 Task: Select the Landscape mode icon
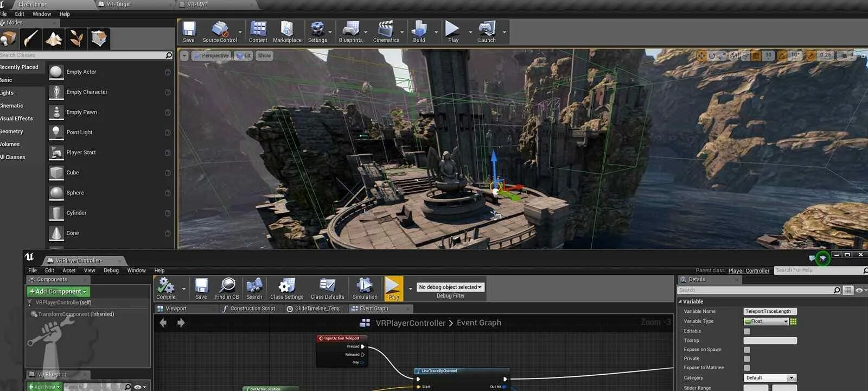pos(53,39)
